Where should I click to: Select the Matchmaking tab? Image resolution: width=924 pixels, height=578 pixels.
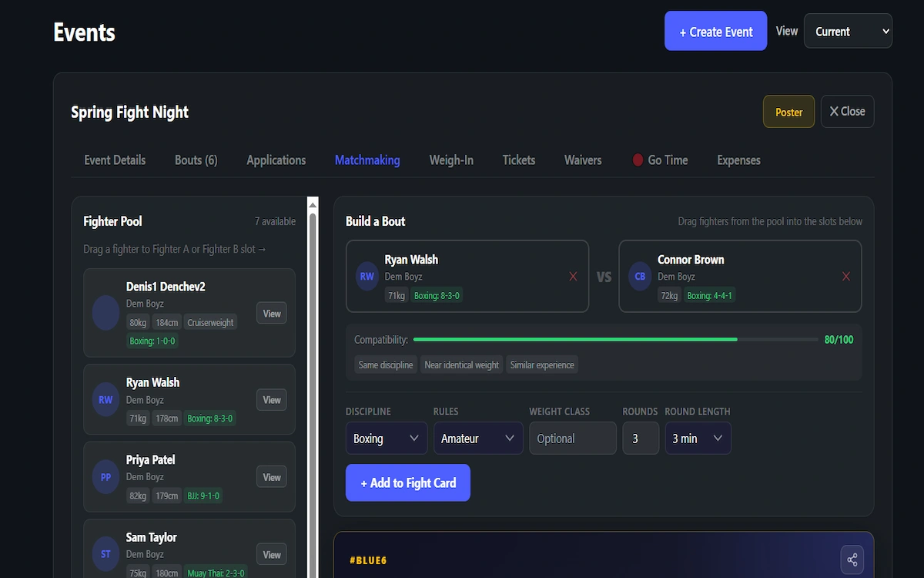point(367,160)
